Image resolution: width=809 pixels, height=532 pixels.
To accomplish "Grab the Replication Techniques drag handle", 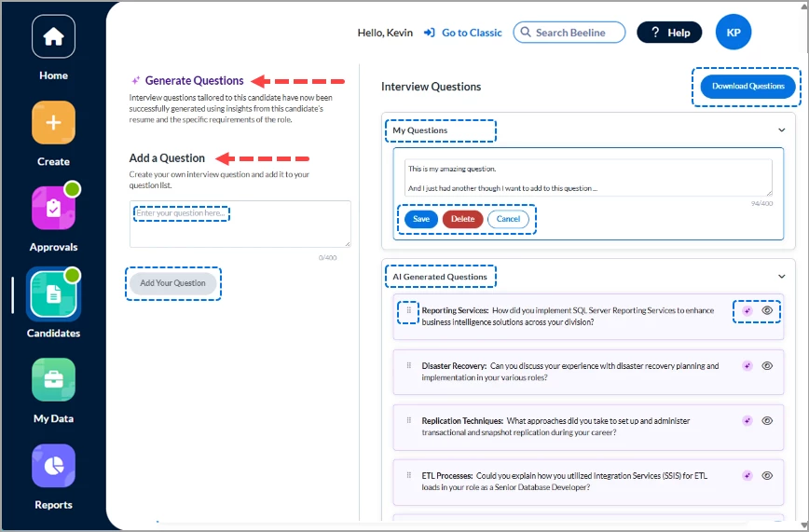I will (408, 420).
